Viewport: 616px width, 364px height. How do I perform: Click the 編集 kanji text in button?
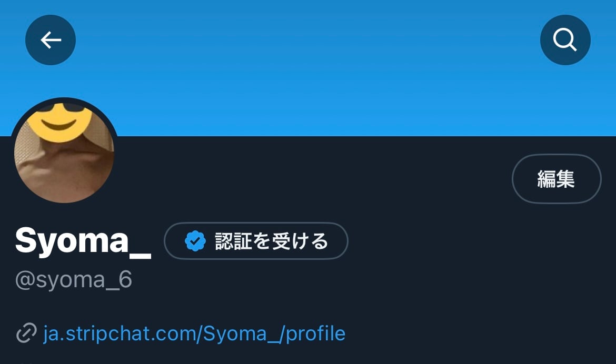(557, 179)
